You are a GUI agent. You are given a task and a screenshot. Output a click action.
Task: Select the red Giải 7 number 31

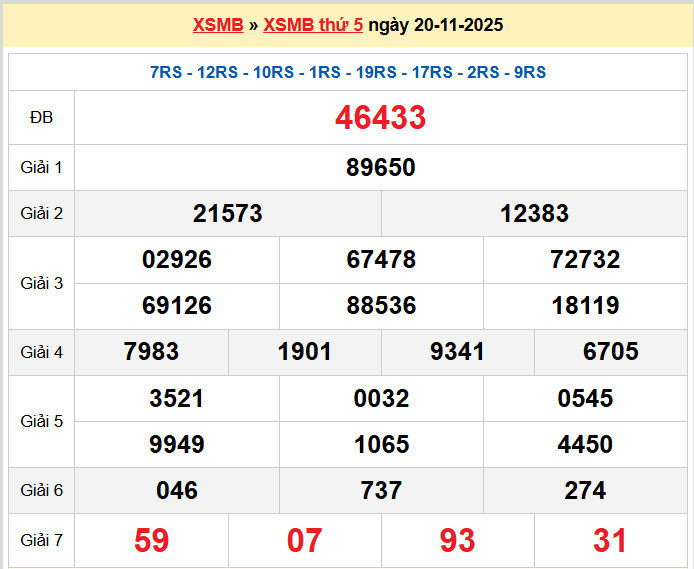tap(610, 541)
